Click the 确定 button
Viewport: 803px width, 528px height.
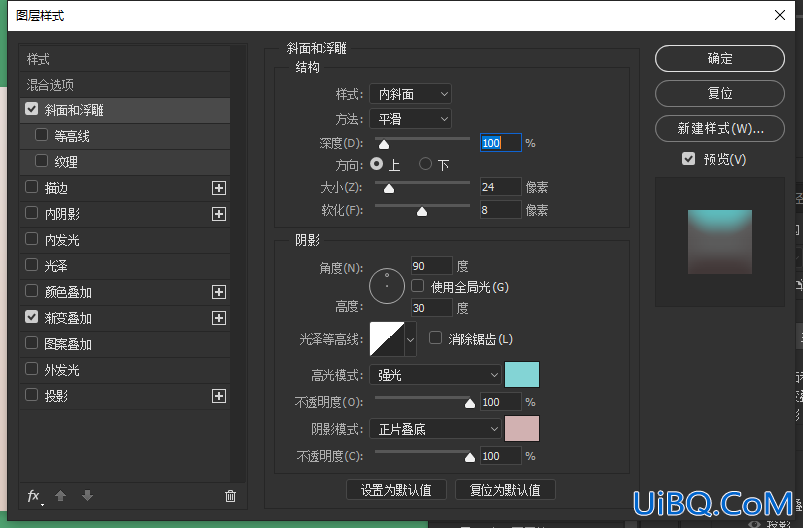click(720, 58)
